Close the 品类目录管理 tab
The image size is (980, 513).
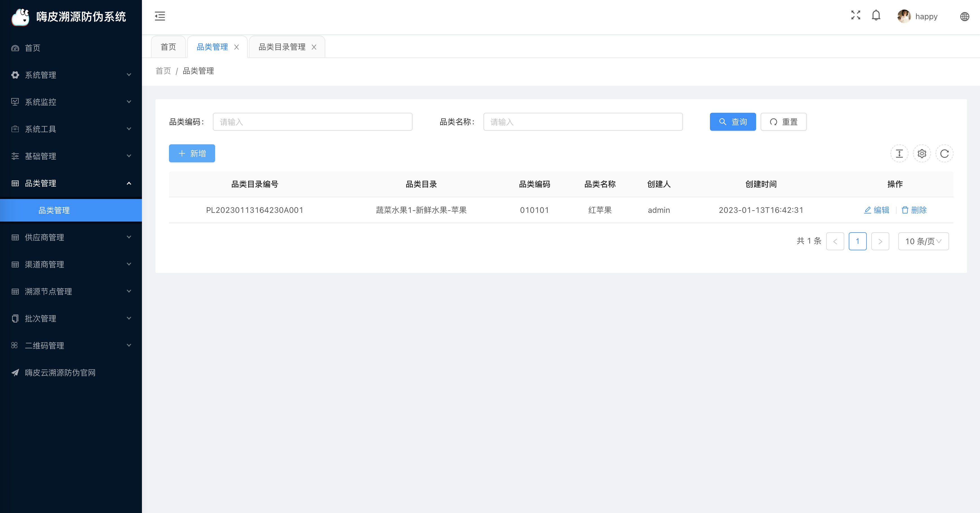[314, 47]
